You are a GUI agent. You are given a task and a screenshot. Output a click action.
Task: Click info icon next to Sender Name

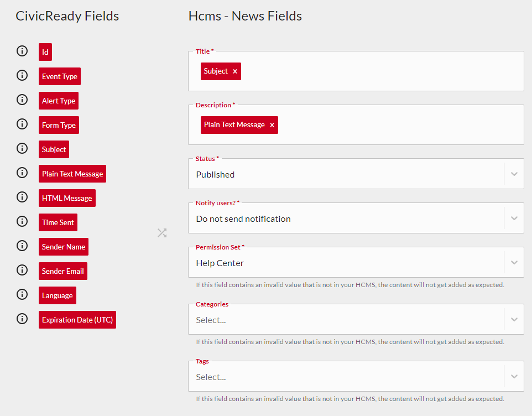point(22,246)
